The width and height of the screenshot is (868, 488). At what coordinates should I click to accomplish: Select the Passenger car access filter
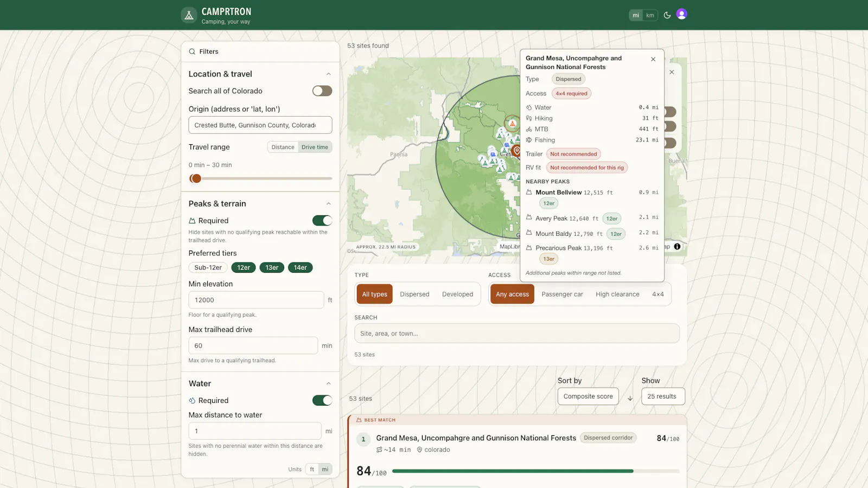coord(562,294)
